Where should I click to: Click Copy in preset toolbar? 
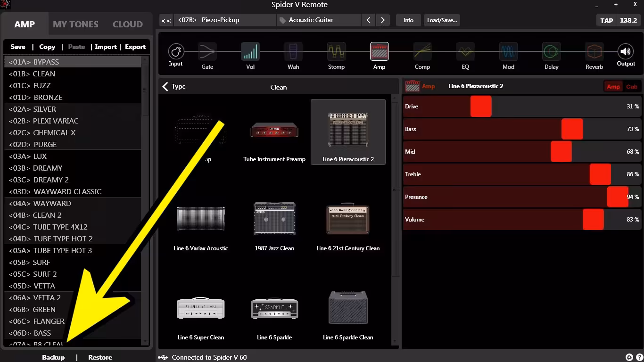(47, 47)
